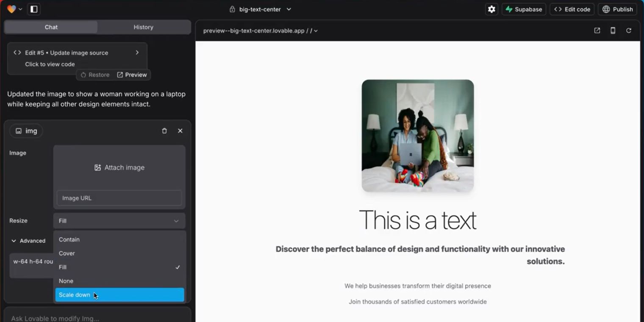Click Attach image upload area
The height and width of the screenshot is (322, 644).
point(119,167)
